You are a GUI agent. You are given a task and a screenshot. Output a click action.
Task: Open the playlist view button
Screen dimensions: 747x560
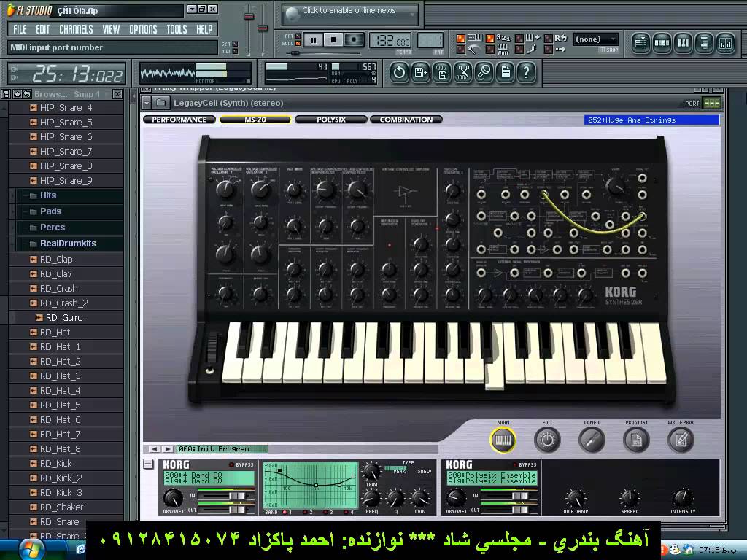640,43
